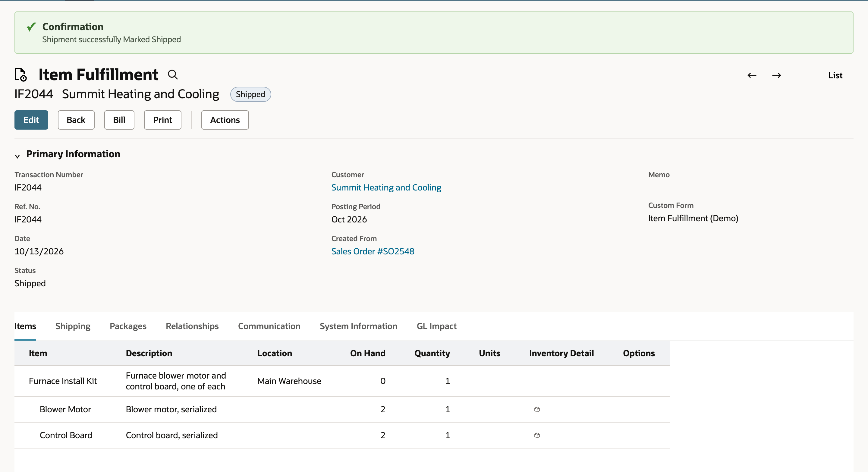Switch to the Shipping tab
868x472 pixels.
pyautogui.click(x=73, y=326)
